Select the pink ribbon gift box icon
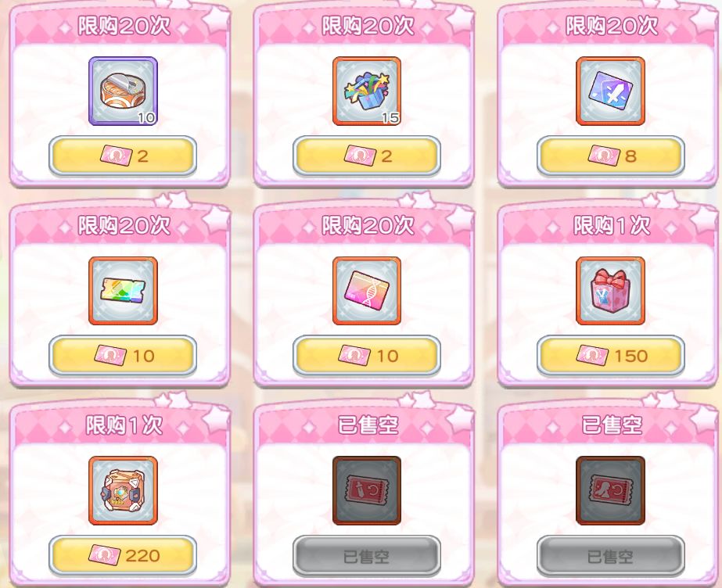Viewport: 722px width, 588px height. click(x=610, y=291)
